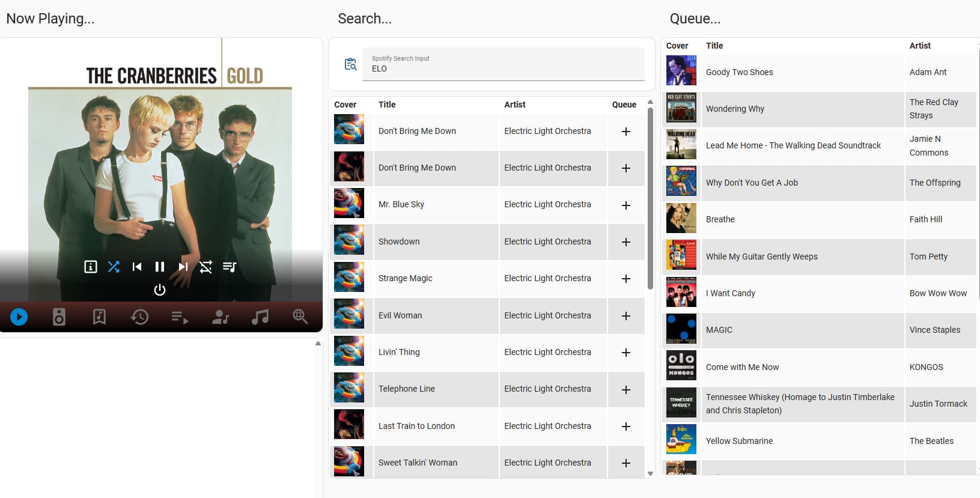
Task: Add Strange Magic to the queue
Action: (626, 279)
